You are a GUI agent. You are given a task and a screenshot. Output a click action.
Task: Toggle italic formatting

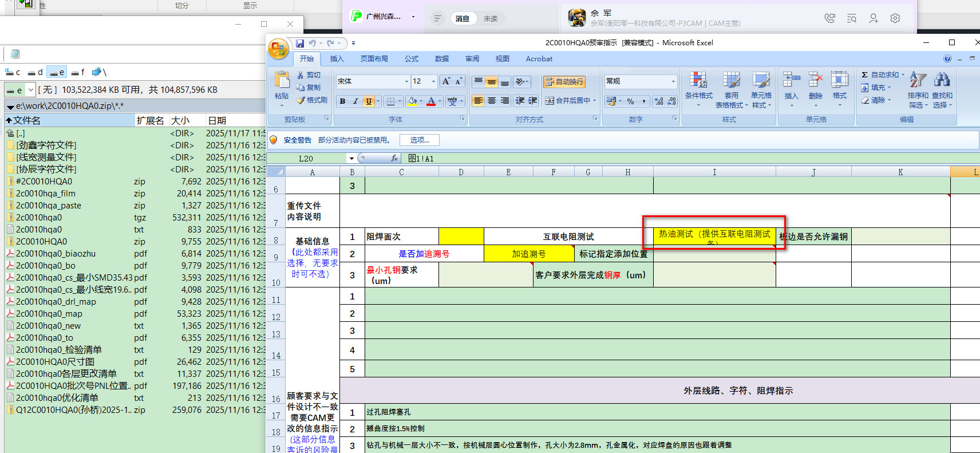(x=355, y=101)
